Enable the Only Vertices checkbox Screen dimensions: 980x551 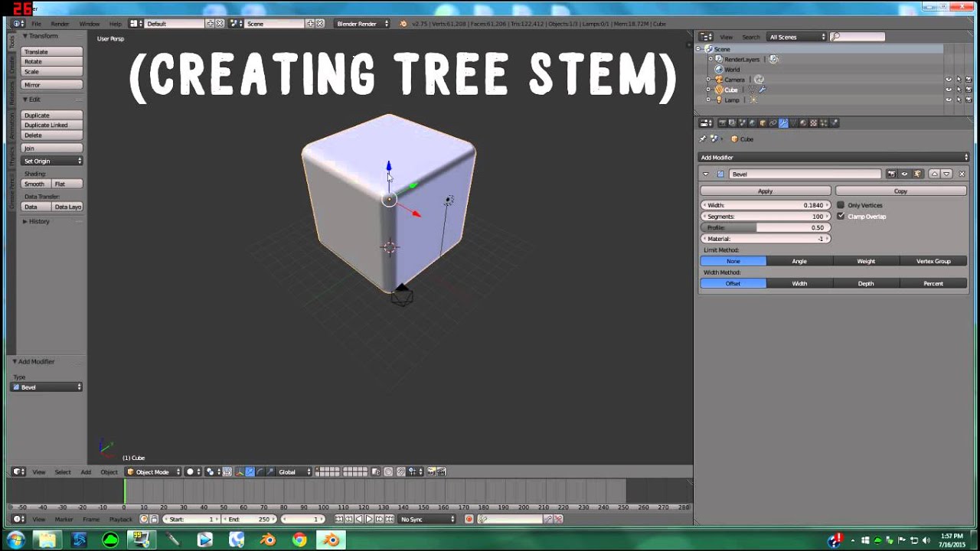(x=841, y=205)
